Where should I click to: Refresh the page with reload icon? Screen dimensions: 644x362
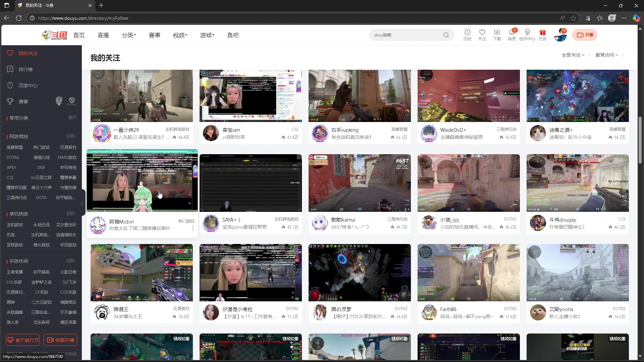coord(19,18)
